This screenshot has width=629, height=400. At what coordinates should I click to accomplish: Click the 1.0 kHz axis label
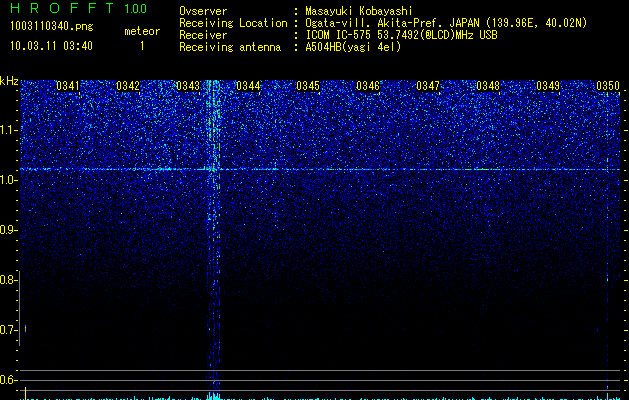[x=8, y=180]
